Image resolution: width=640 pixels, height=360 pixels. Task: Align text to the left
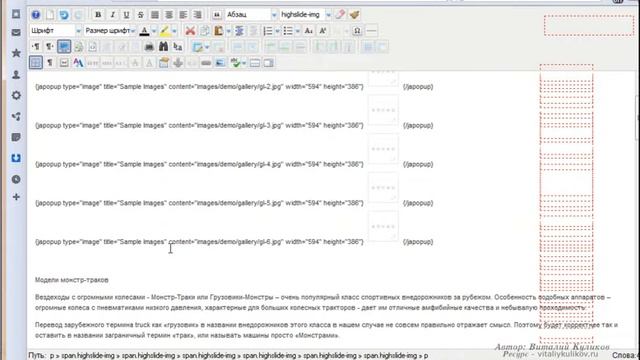click(x=183, y=15)
